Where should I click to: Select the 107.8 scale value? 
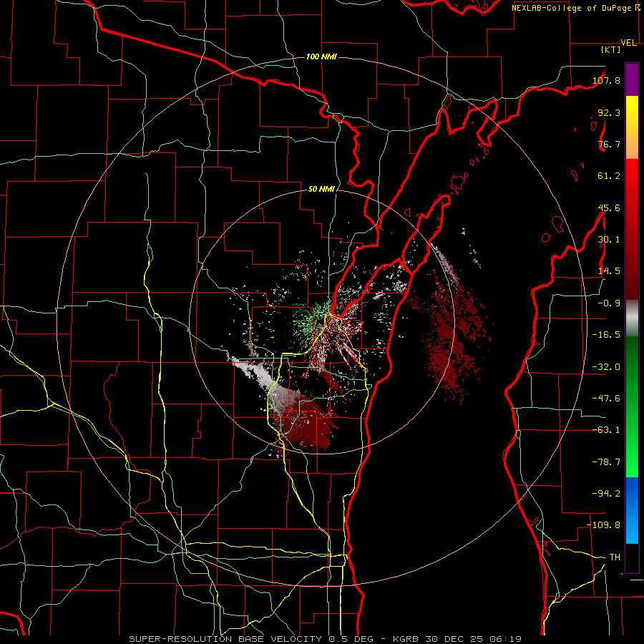606,80
